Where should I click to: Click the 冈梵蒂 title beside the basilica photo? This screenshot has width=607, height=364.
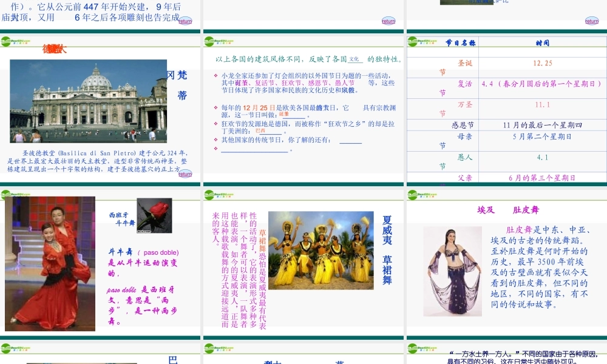tap(178, 85)
